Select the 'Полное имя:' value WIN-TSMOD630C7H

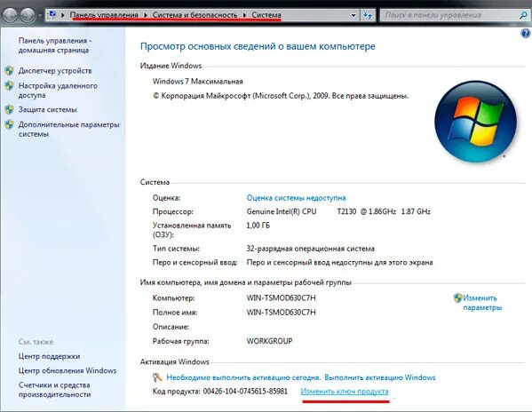pos(281,312)
